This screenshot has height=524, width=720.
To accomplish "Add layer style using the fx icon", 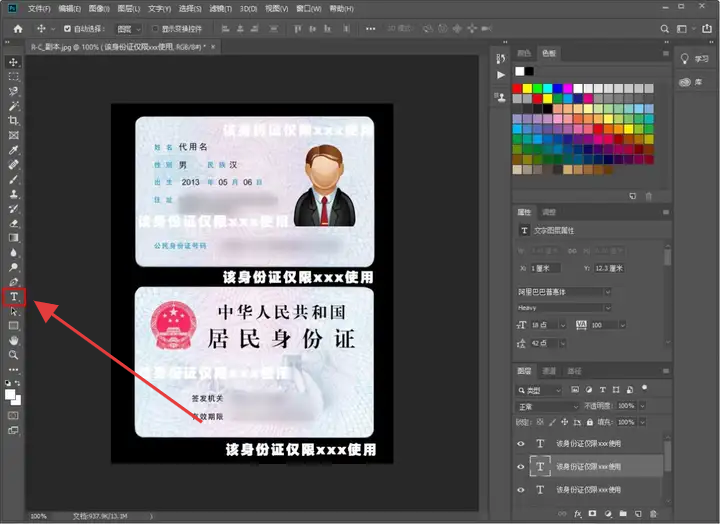I will click(x=578, y=513).
